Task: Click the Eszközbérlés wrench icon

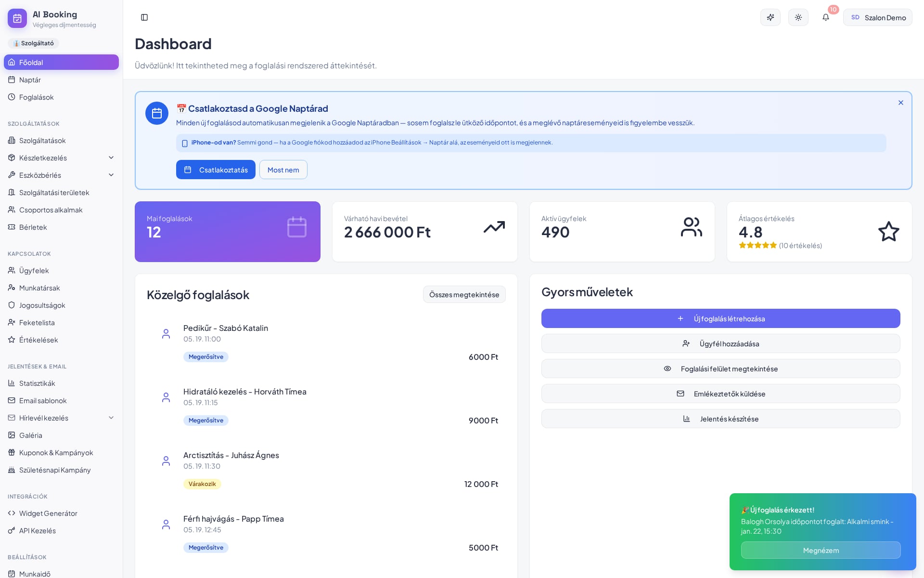Action: (x=12, y=175)
